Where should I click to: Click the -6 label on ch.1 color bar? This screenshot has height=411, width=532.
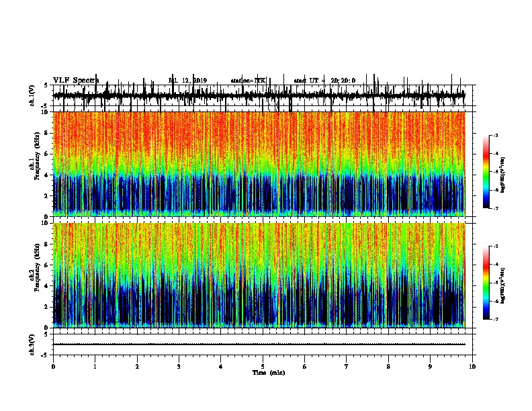(x=495, y=190)
